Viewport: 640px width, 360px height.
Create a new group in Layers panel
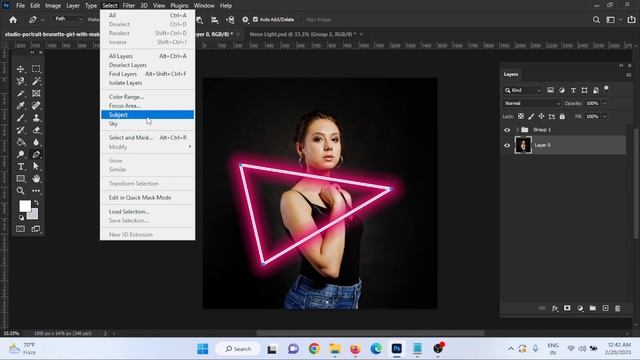(x=593, y=308)
